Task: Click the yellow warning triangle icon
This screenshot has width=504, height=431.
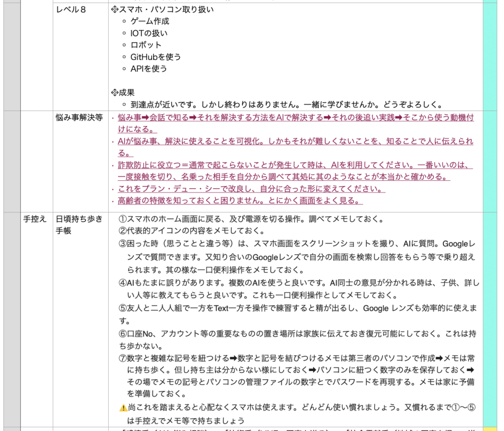Action: [x=123, y=408]
